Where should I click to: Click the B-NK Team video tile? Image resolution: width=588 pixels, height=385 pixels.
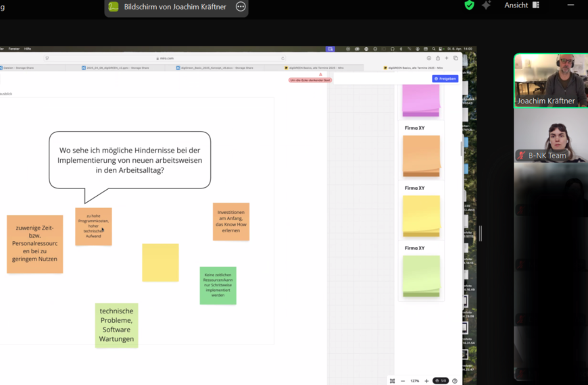551,135
